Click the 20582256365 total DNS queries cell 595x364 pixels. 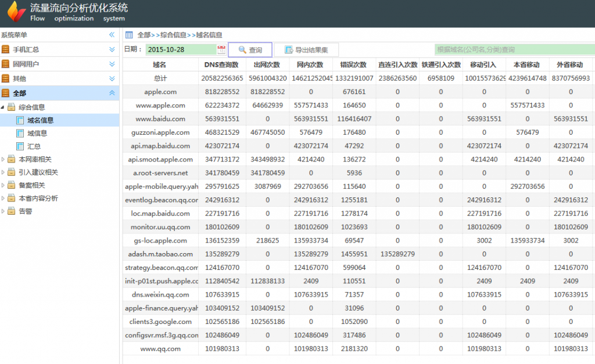click(x=222, y=78)
